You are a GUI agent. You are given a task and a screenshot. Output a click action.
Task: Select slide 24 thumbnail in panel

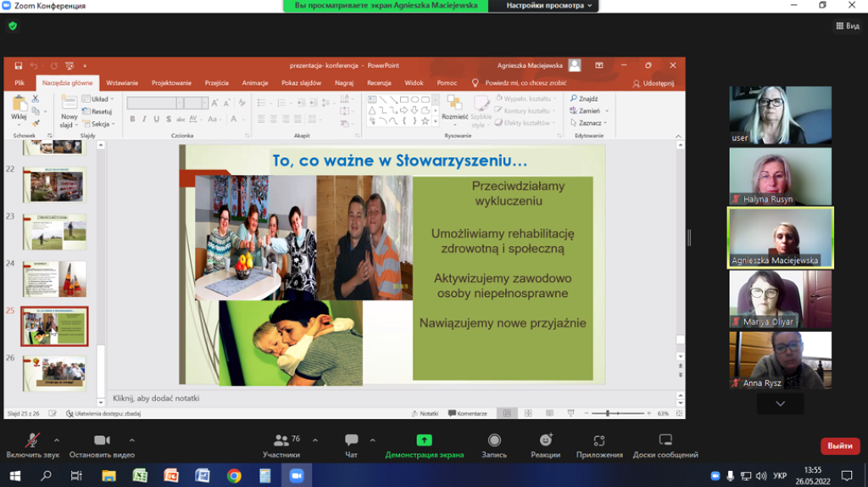click(x=54, y=279)
